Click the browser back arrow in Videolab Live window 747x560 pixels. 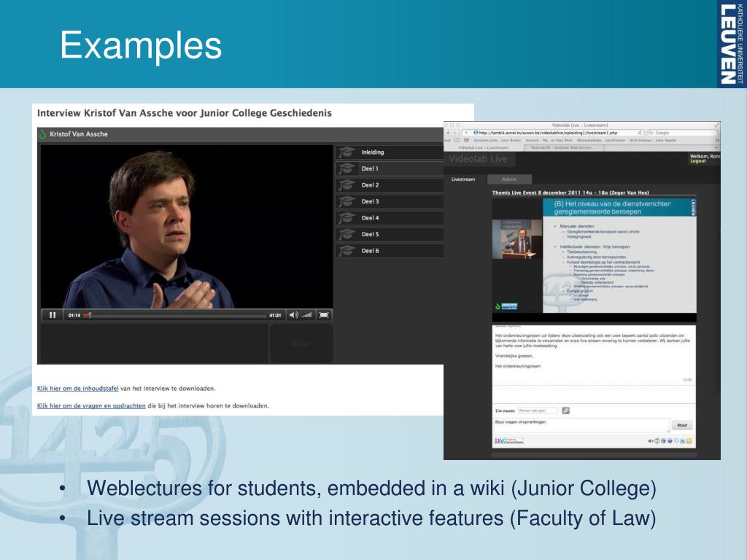(x=449, y=133)
